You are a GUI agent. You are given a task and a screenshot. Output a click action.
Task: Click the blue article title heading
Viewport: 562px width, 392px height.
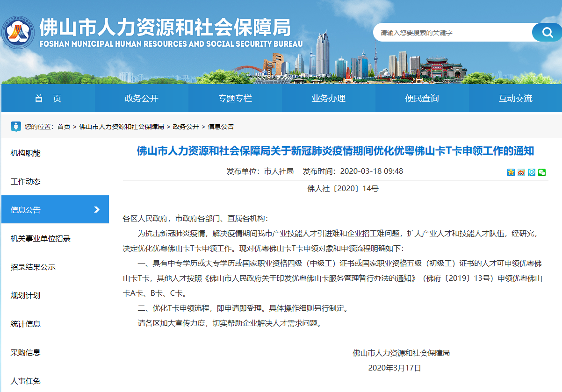pyautogui.click(x=335, y=151)
